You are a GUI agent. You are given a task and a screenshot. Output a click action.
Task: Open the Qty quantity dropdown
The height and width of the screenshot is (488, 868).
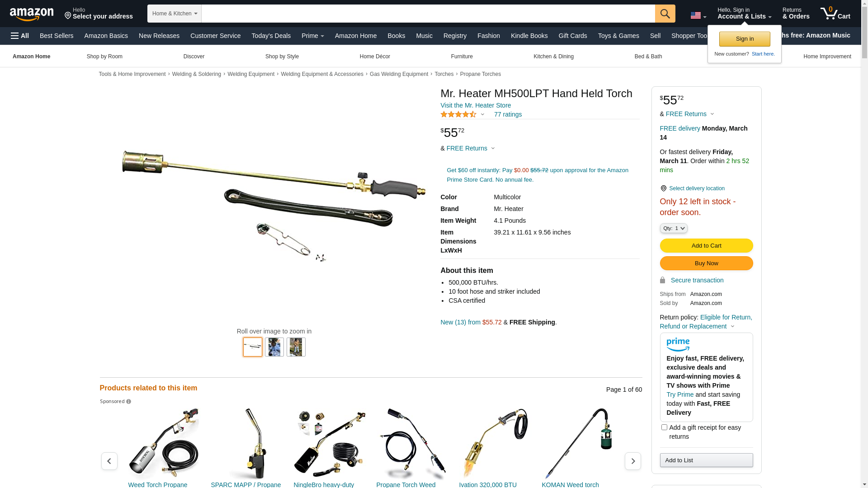674,228
